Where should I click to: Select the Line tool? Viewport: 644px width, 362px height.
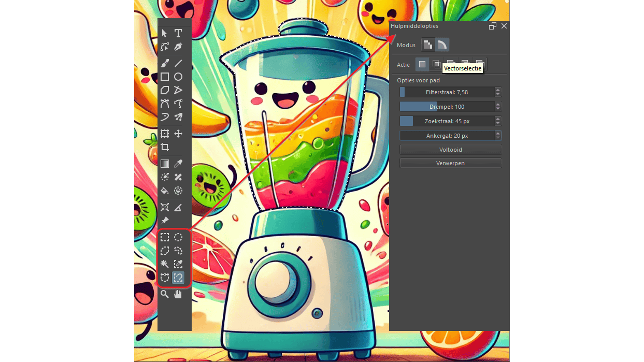click(x=178, y=63)
